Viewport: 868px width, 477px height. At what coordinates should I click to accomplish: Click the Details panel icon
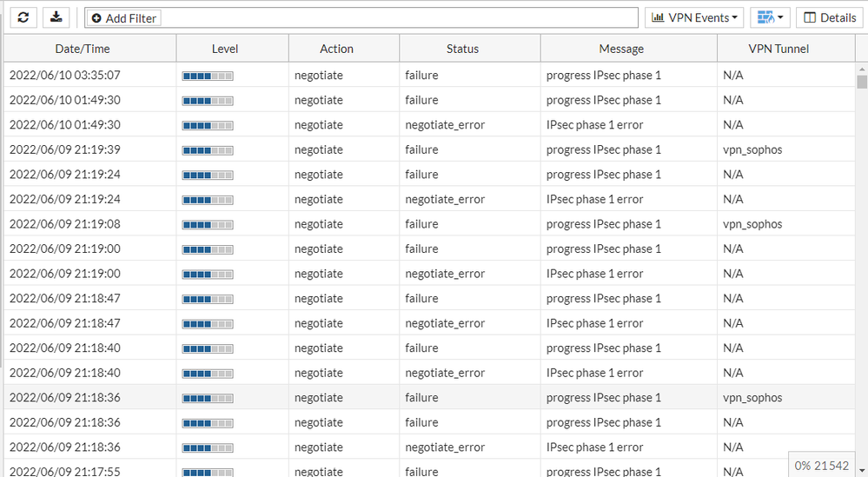click(810, 18)
